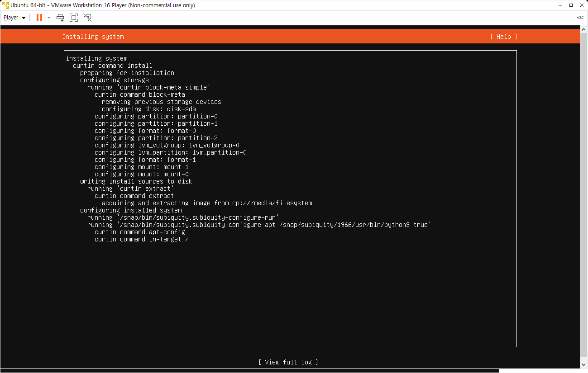Viewport: 588px width, 373px height.
Task: Click 'configuring partition: partition-2' line
Action: (x=156, y=138)
